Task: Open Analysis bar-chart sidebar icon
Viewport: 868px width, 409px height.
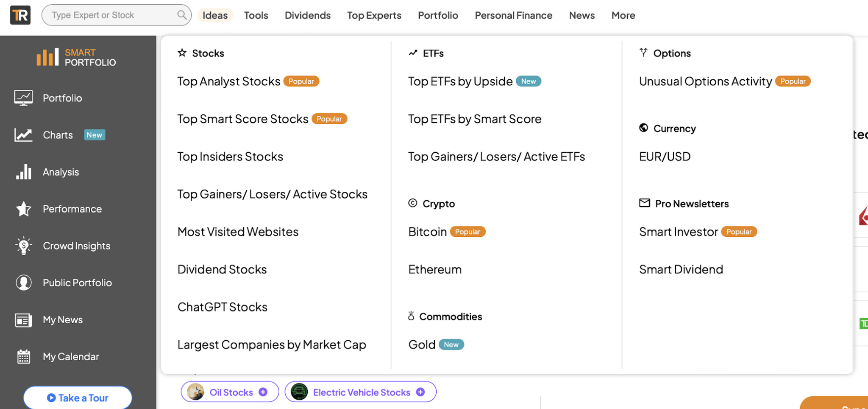Action: (x=23, y=172)
